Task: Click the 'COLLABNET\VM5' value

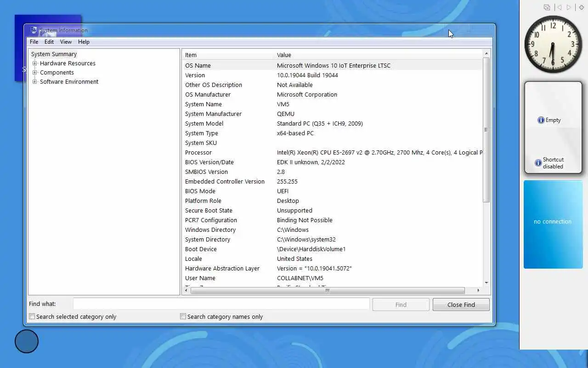Action: [x=300, y=278]
